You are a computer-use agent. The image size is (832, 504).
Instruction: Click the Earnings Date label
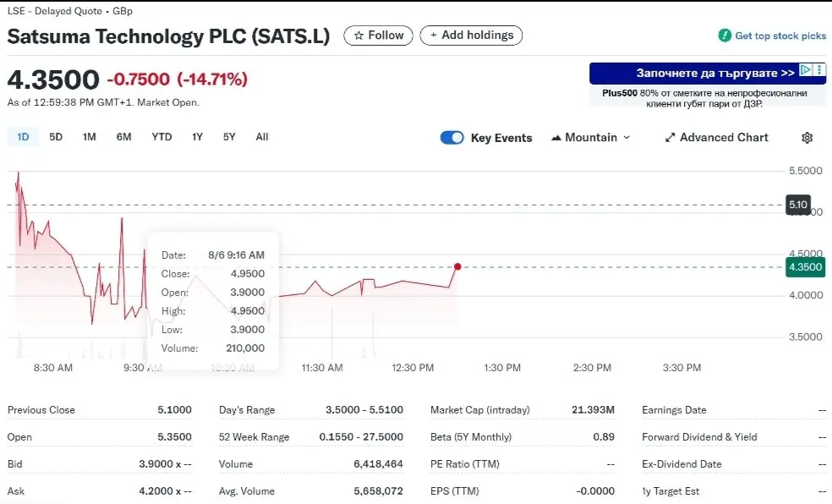tap(674, 409)
